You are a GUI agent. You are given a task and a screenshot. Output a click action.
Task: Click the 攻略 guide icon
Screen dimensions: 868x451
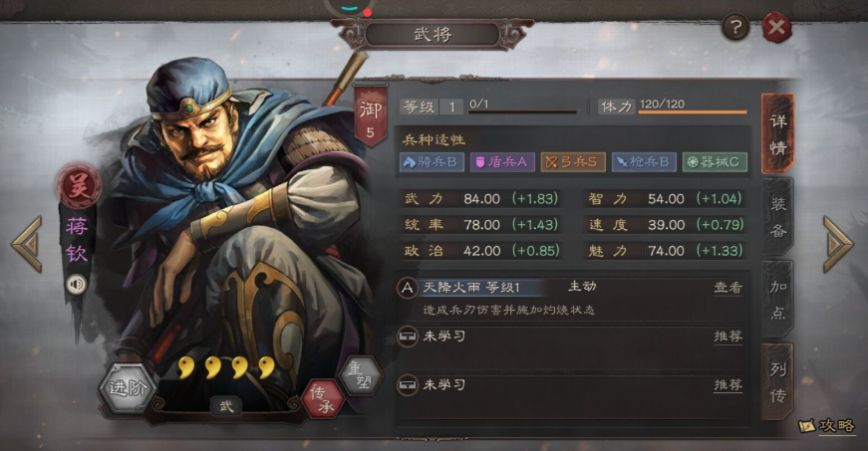[x=827, y=425]
